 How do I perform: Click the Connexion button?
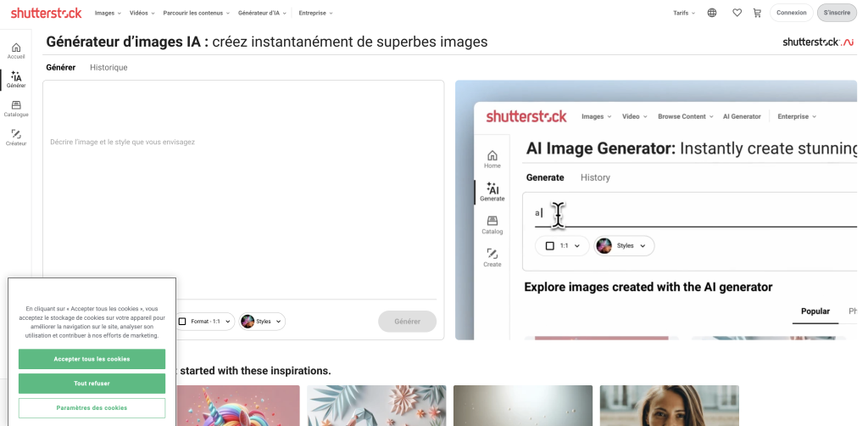(x=792, y=13)
